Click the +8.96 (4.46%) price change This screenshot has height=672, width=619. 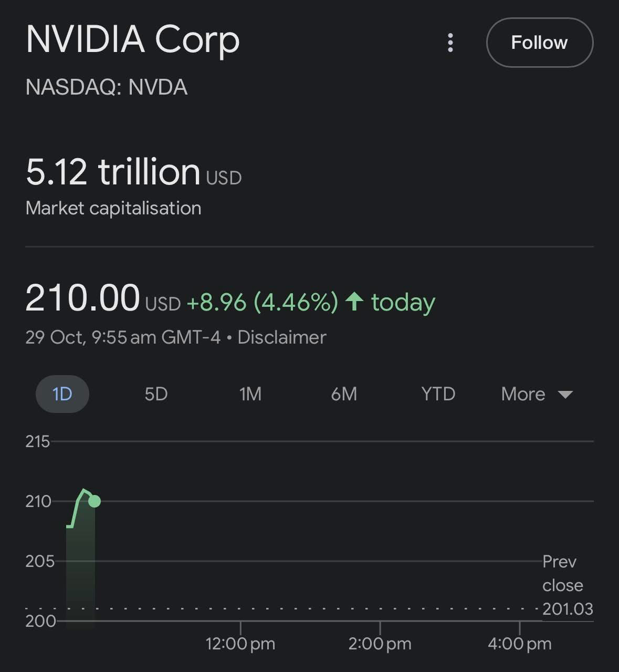pos(262,302)
